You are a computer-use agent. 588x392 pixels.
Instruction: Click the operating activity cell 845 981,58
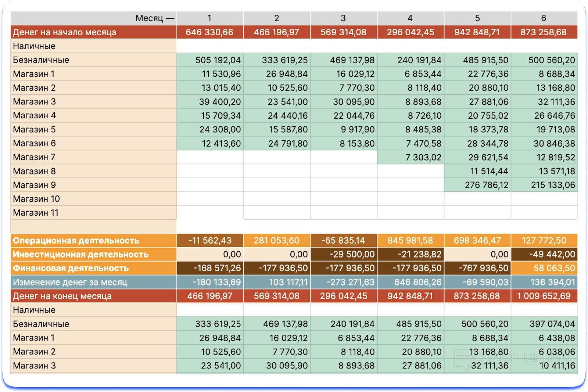pos(410,241)
